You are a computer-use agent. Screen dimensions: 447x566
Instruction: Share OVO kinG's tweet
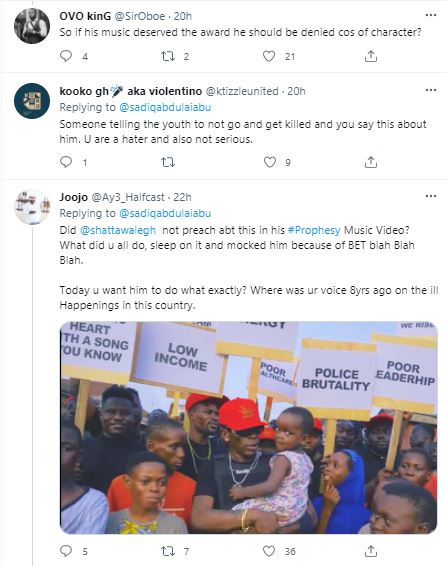coord(370,56)
